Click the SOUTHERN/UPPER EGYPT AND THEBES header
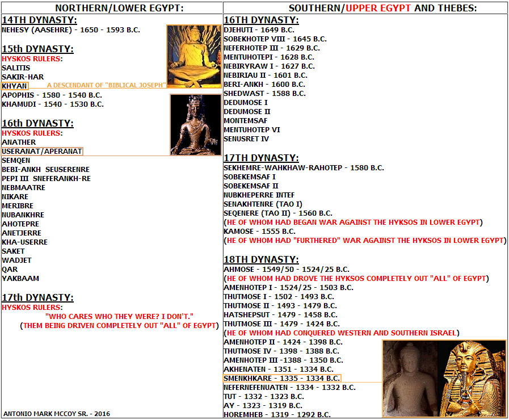 point(366,8)
